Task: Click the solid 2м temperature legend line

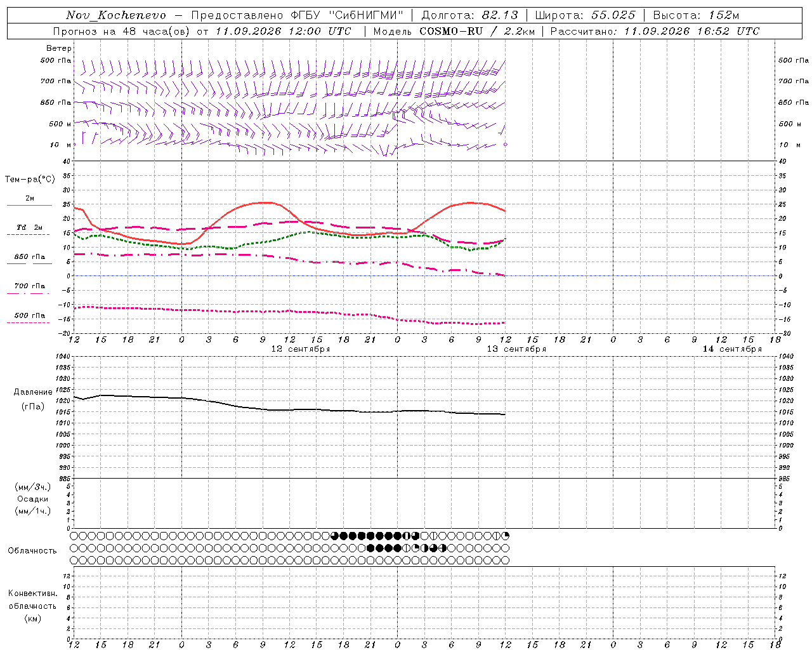Action: click(x=29, y=206)
